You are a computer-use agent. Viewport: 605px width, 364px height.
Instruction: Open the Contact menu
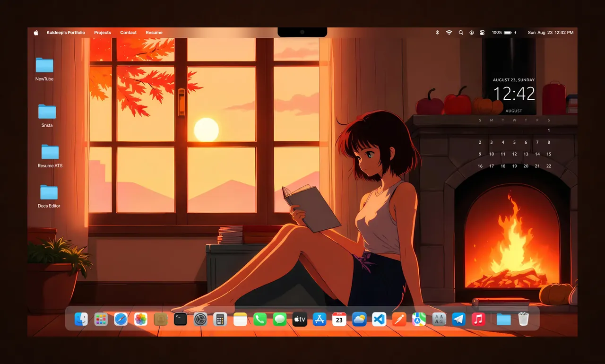point(128,33)
